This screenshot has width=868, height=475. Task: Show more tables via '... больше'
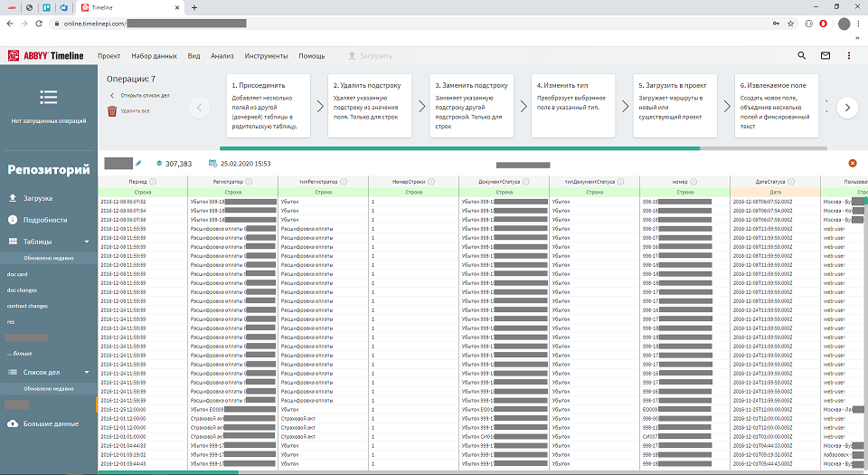(20, 353)
